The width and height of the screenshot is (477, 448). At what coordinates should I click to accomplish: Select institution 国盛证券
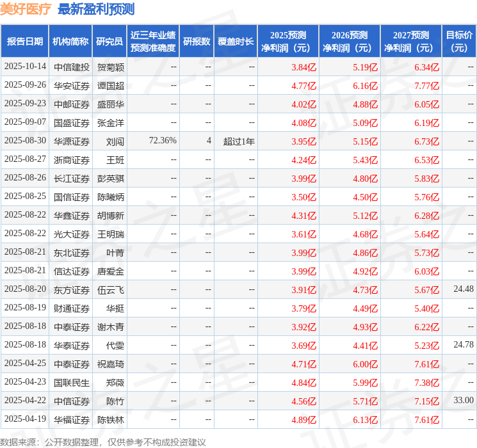point(72,123)
